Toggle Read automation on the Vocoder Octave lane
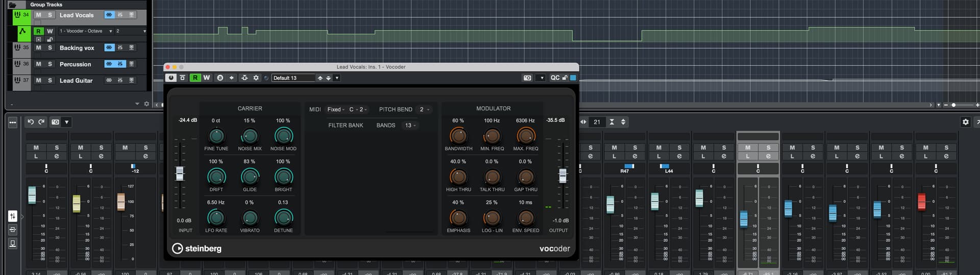 (38, 31)
